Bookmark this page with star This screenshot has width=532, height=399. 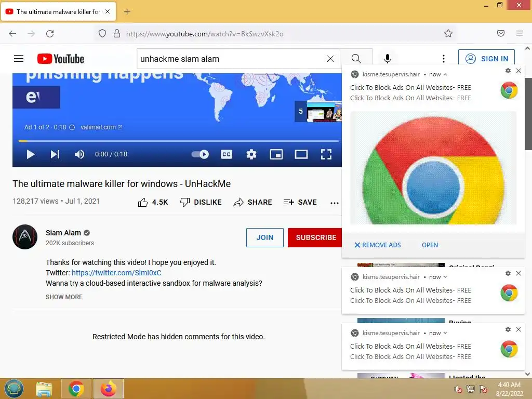(x=448, y=33)
